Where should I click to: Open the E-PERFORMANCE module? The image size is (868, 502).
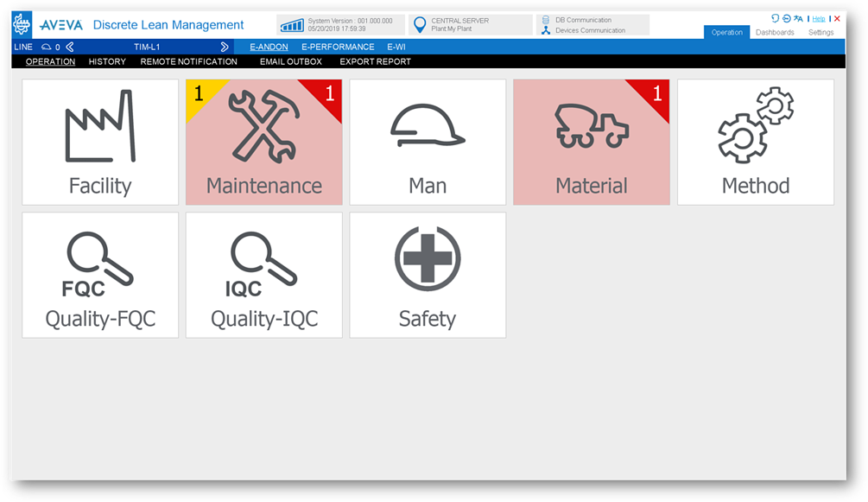click(338, 48)
